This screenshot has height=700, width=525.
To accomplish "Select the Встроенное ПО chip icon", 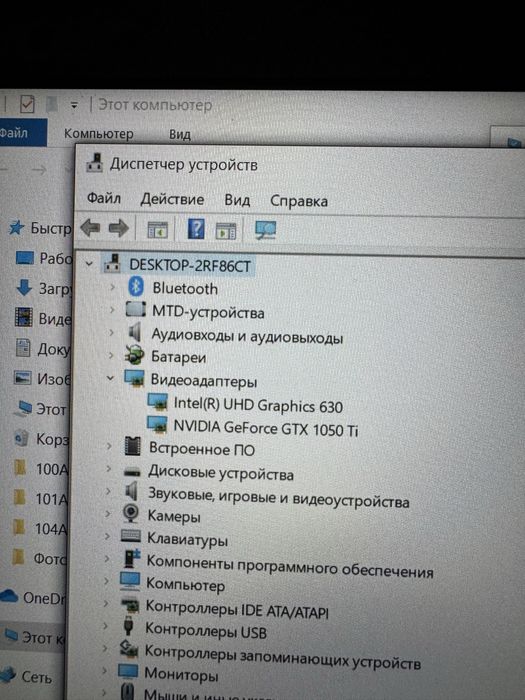I will (x=132, y=446).
